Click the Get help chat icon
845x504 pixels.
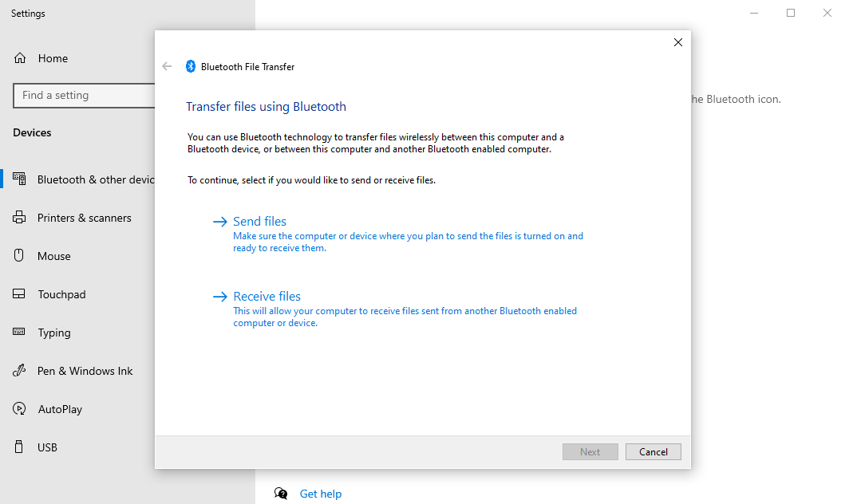[x=281, y=493]
